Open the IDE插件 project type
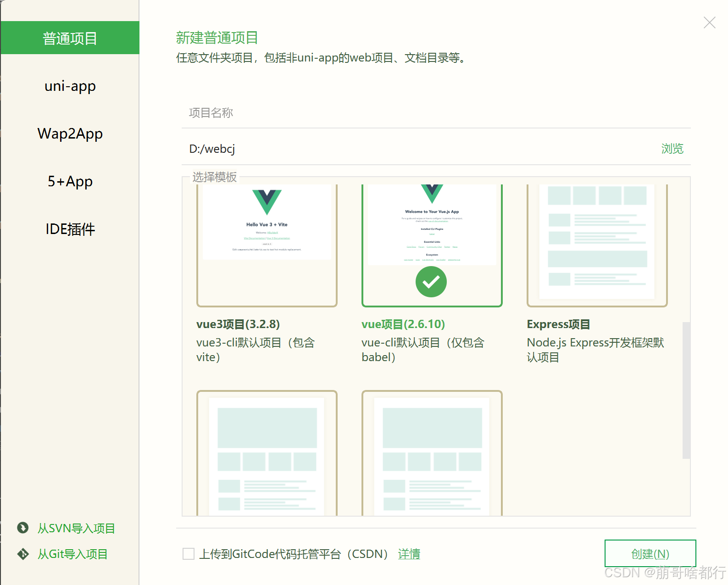728x585 pixels. tap(70, 229)
